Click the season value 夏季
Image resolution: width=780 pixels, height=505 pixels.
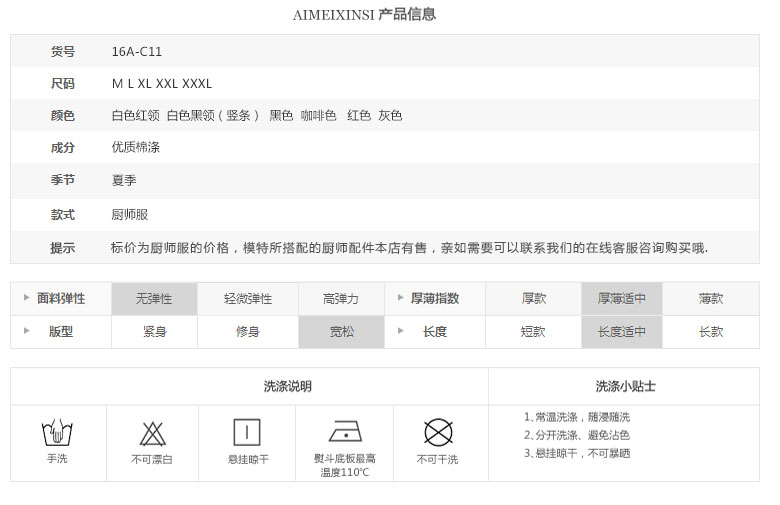click(x=124, y=180)
